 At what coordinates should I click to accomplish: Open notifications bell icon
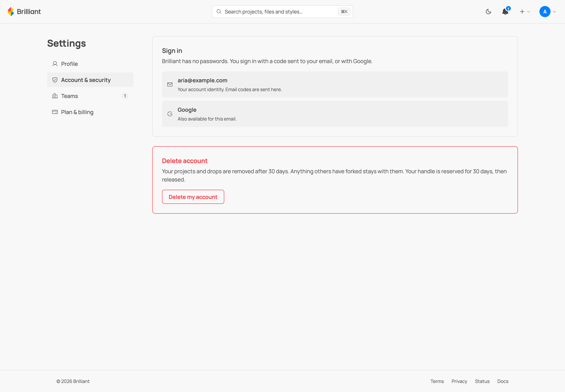click(x=505, y=12)
